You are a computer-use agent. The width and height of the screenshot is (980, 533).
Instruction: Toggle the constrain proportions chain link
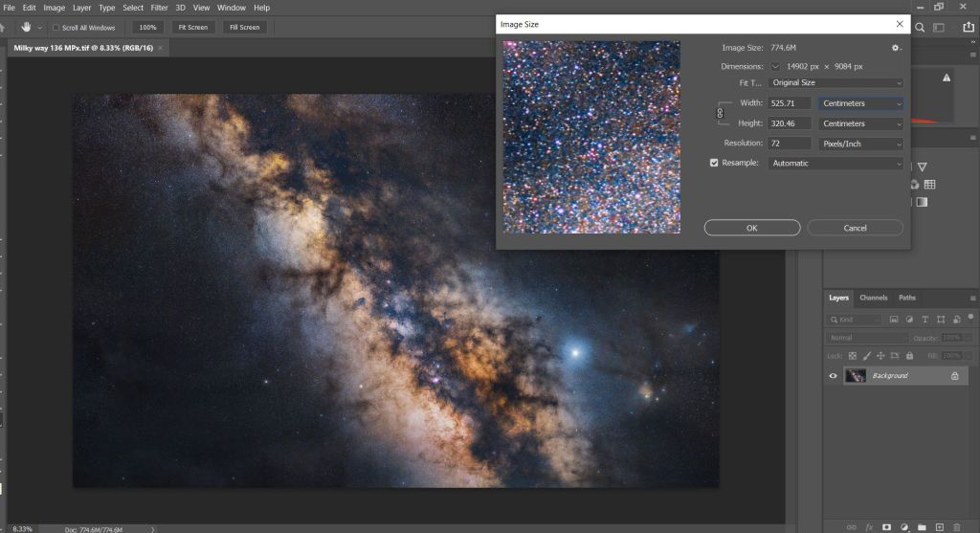point(720,113)
